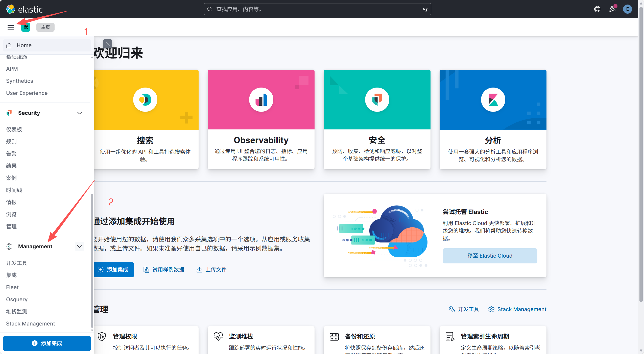
Task: Click the Observability bar chart icon
Action: [261, 100]
